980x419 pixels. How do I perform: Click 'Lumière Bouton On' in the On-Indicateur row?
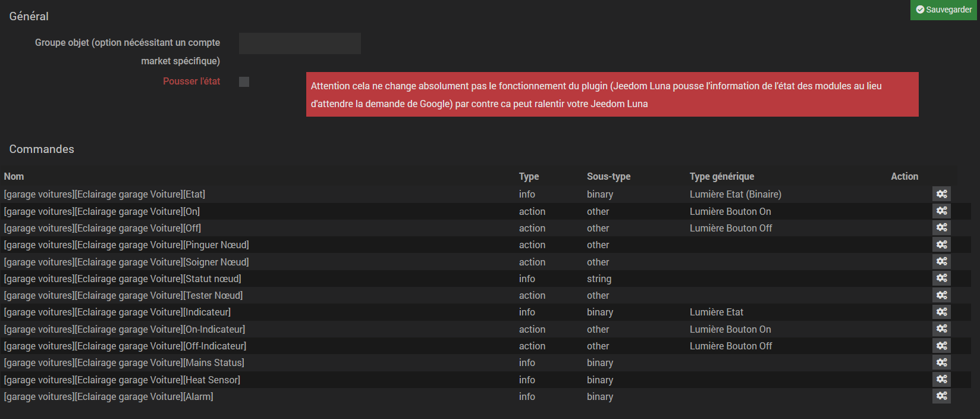tap(730, 329)
